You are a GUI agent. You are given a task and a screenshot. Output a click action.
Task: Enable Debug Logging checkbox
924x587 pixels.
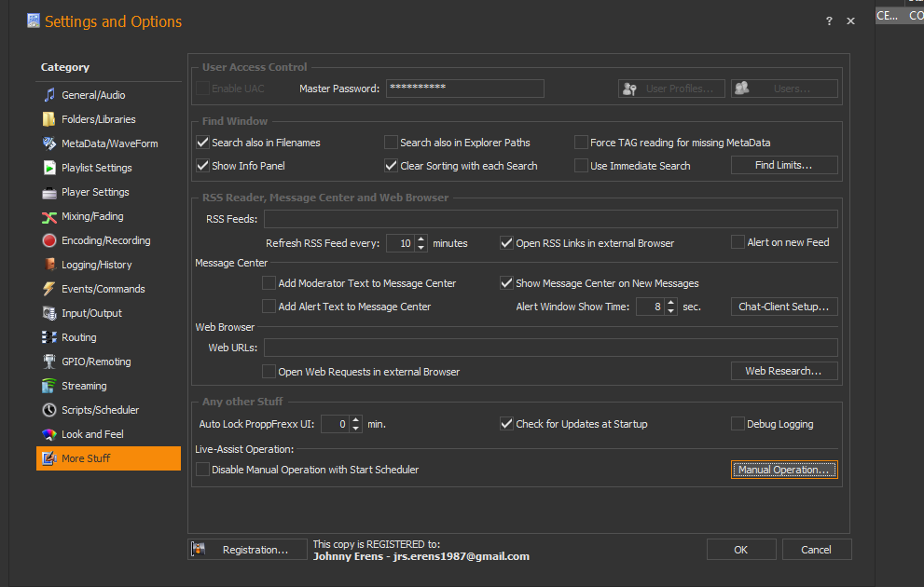pos(738,424)
